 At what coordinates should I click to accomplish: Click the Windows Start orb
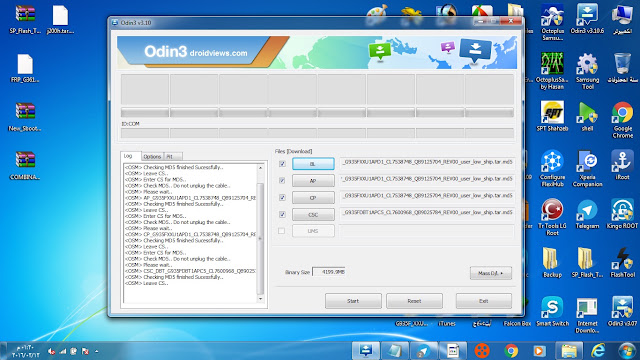point(627,351)
